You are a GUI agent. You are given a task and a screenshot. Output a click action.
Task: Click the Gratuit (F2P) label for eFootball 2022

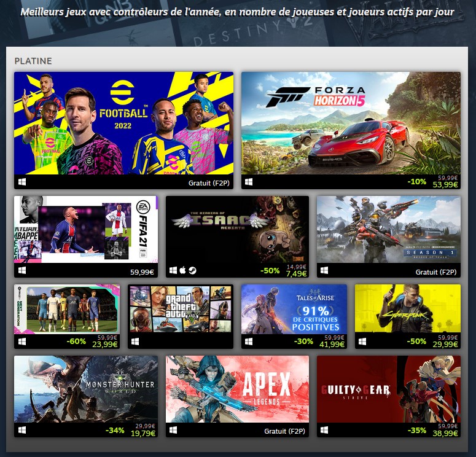(209, 183)
